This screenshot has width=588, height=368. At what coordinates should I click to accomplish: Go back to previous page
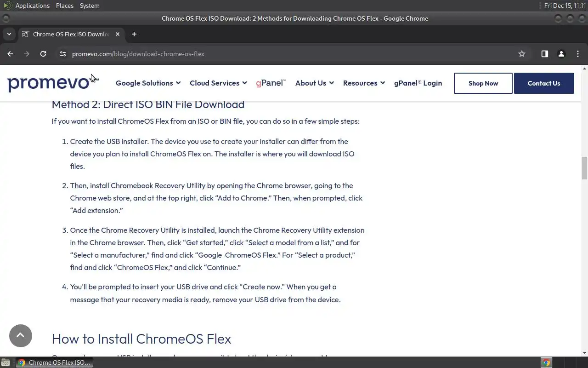pos(10,54)
